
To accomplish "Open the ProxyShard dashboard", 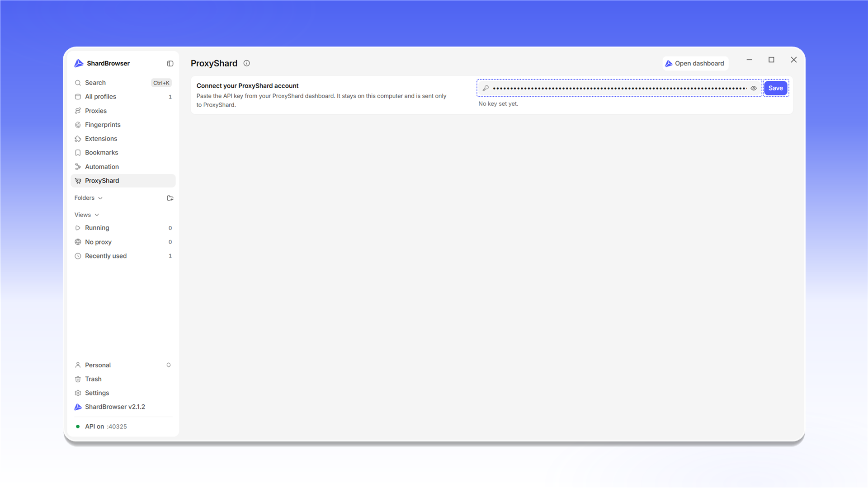I will [695, 63].
